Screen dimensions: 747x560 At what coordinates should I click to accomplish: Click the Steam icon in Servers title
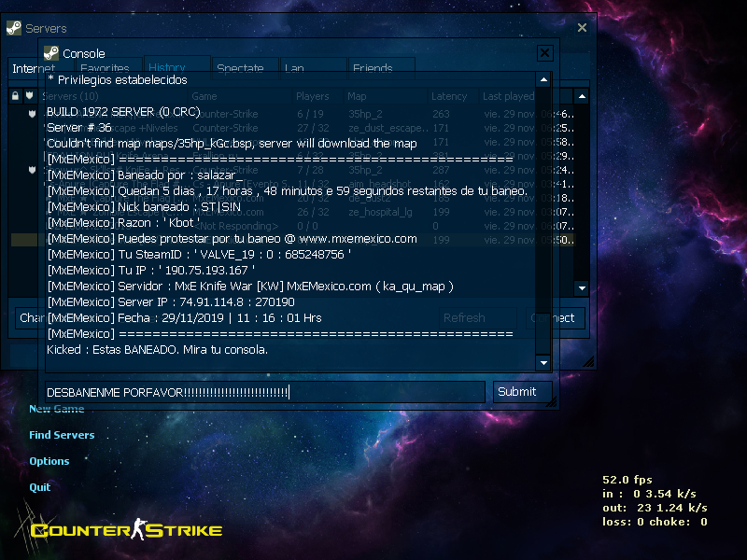(14, 28)
